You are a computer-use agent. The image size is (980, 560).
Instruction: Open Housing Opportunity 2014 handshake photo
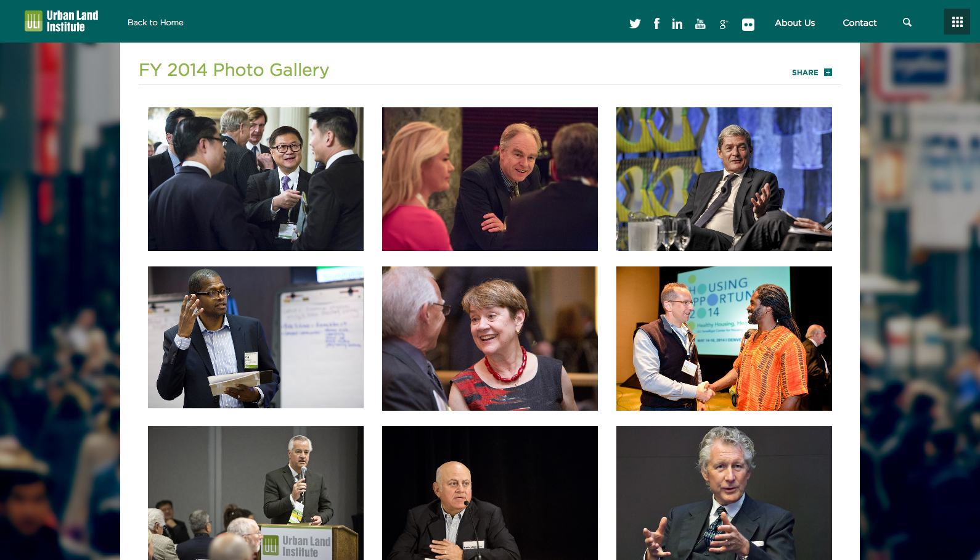[x=724, y=339]
